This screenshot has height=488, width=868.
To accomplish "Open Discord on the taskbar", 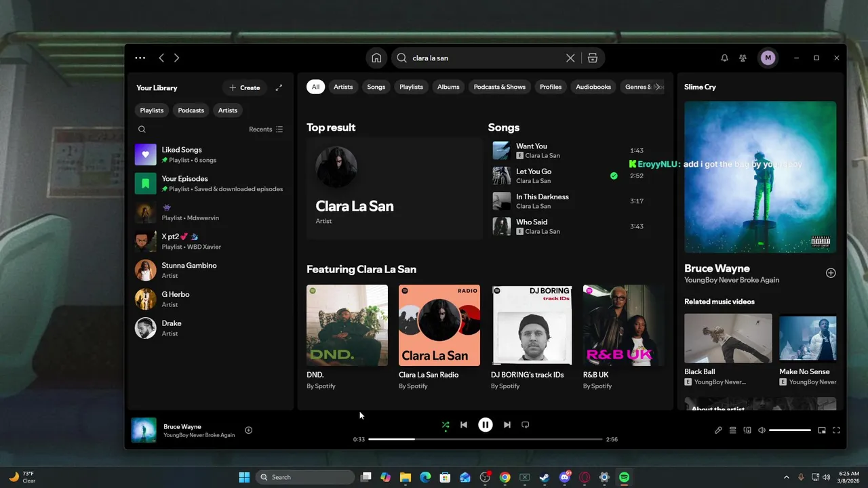I will pos(565,477).
